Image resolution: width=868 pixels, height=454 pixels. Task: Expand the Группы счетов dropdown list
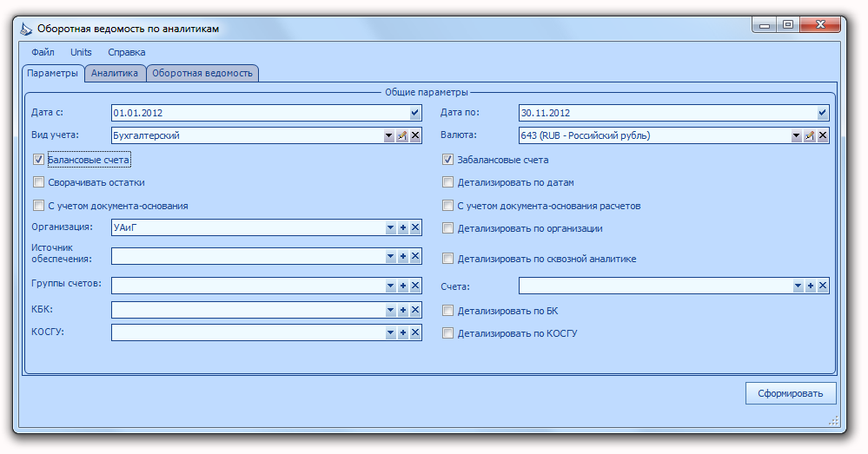(x=390, y=286)
